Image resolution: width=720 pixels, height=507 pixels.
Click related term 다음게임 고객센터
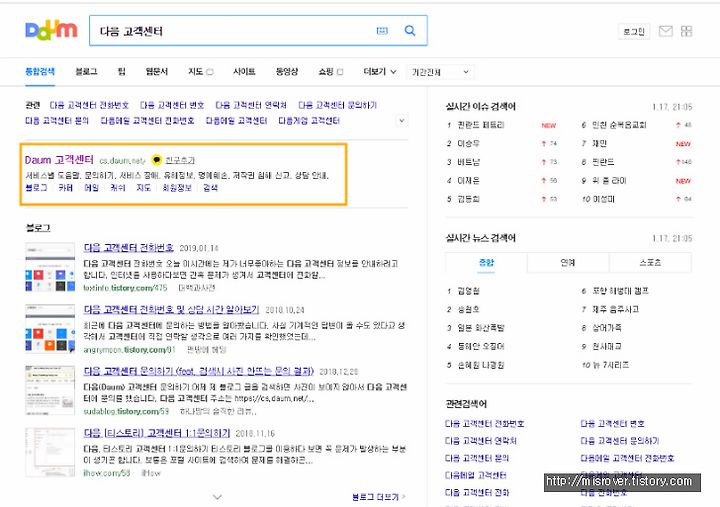tap(309, 121)
